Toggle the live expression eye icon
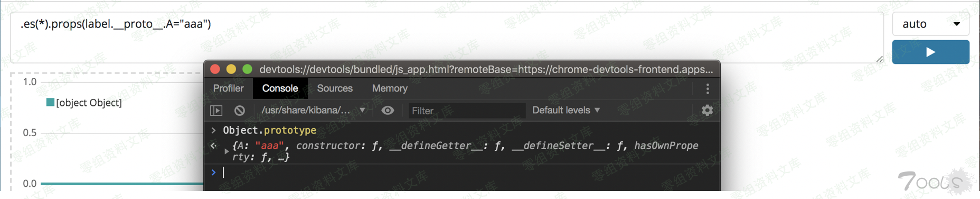The width and height of the screenshot is (980, 199). (388, 110)
